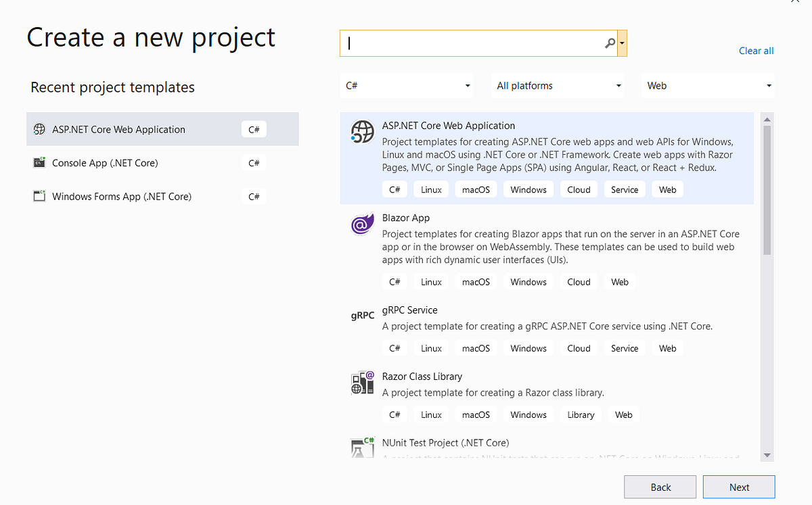Select the Linux tag under Blazor App
The image size is (812, 505).
431,281
